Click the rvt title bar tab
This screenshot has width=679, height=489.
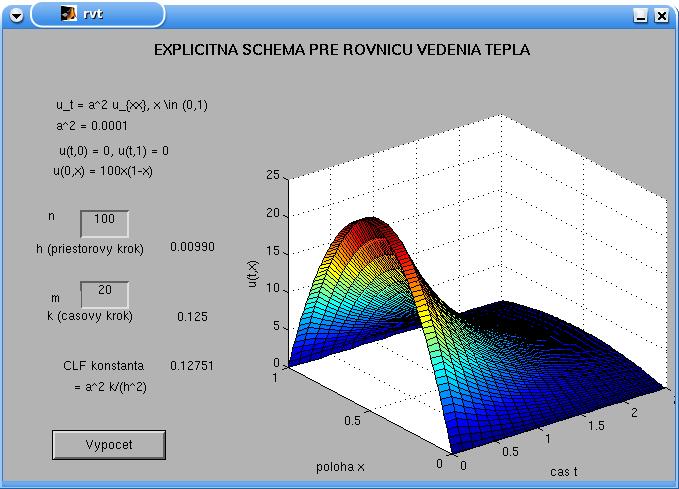point(98,14)
